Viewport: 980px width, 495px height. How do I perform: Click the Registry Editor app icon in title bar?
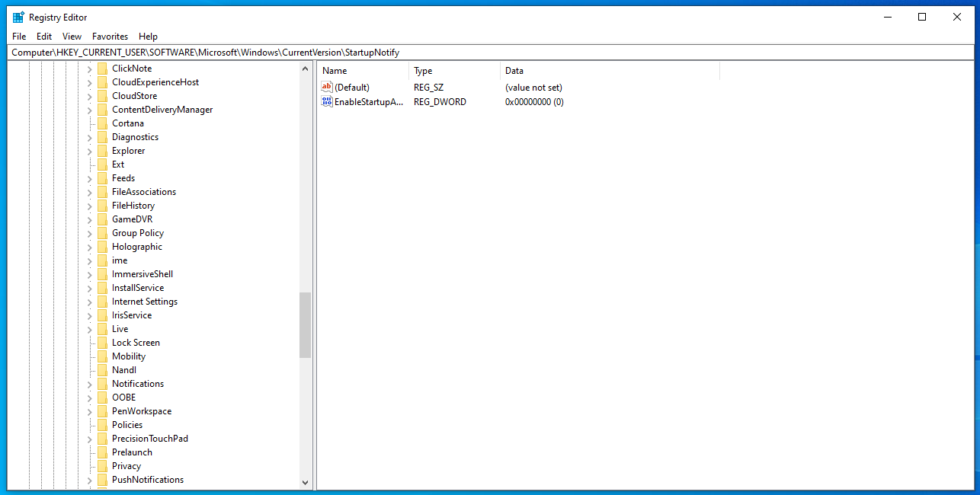(x=18, y=17)
